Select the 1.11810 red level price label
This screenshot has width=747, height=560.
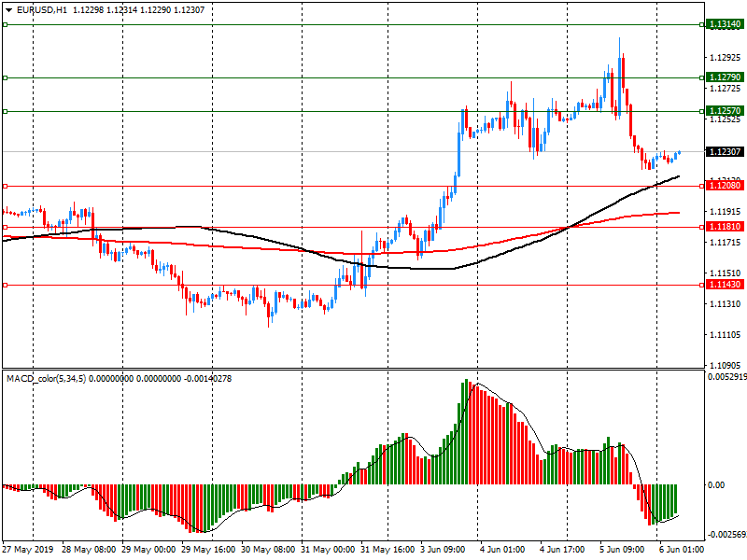click(x=725, y=227)
